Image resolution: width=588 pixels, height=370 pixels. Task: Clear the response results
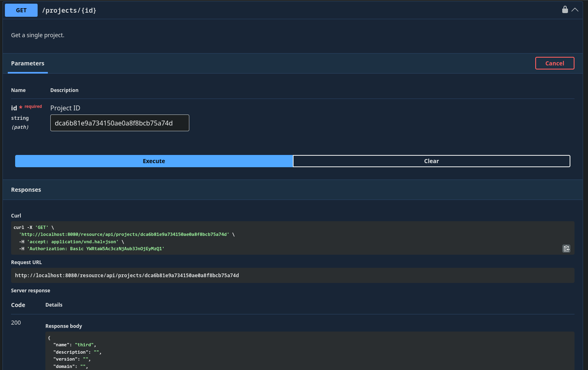[431, 161]
